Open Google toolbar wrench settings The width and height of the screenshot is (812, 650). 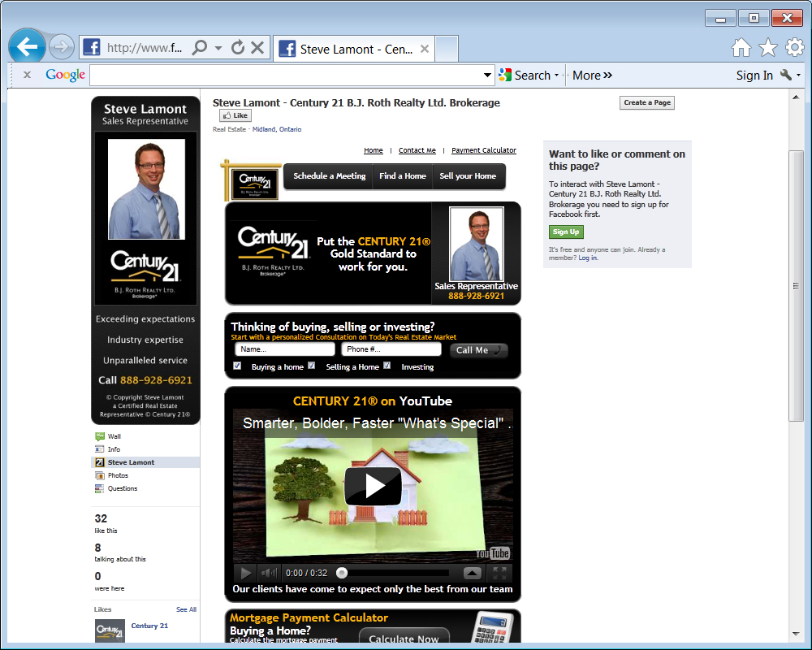coord(786,76)
